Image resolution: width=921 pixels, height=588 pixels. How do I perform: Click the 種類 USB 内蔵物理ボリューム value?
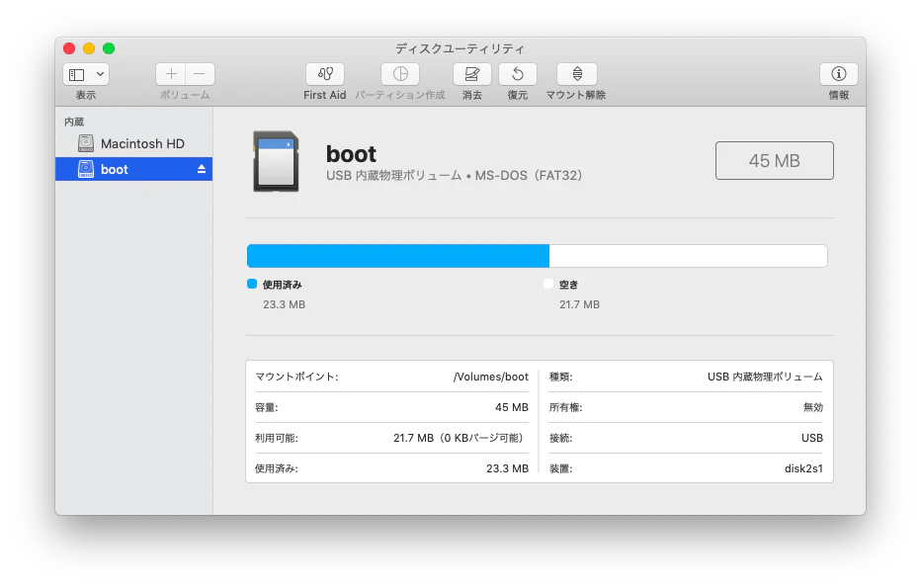coord(765,377)
